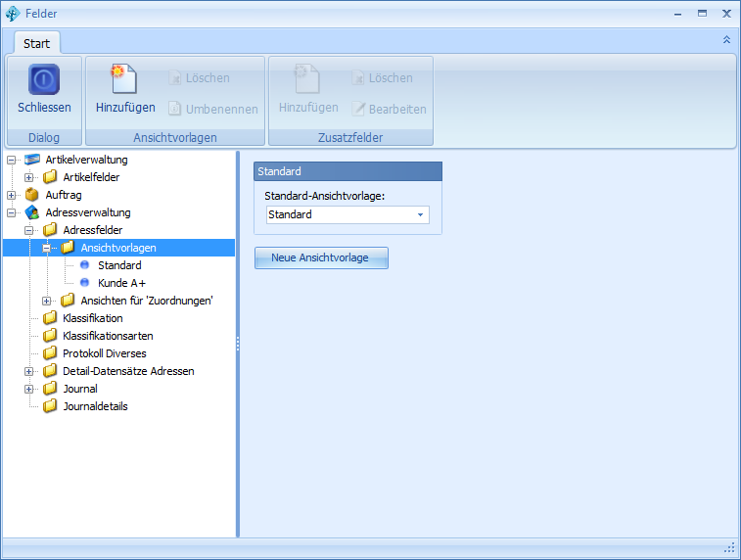Collapse the Adressfelder tree node
The height and width of the screenshot is (560, 741).
(29, 230)
